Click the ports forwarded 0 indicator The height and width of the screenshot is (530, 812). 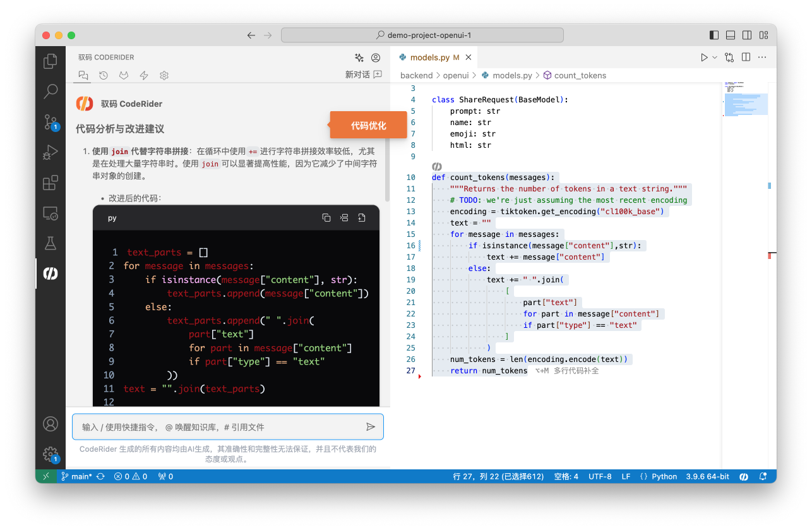pyautogui.click(x=165, y=476)
